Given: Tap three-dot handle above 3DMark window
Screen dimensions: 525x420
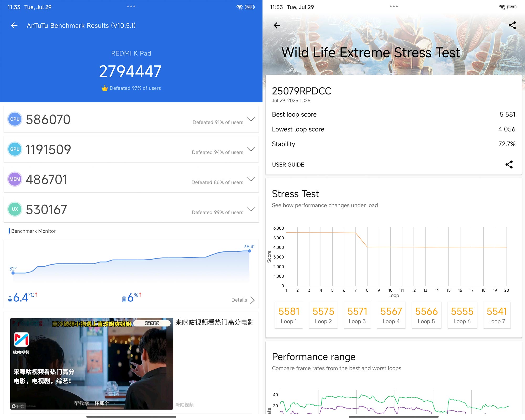Looking at the screenshot, I should tap(394, 6).
